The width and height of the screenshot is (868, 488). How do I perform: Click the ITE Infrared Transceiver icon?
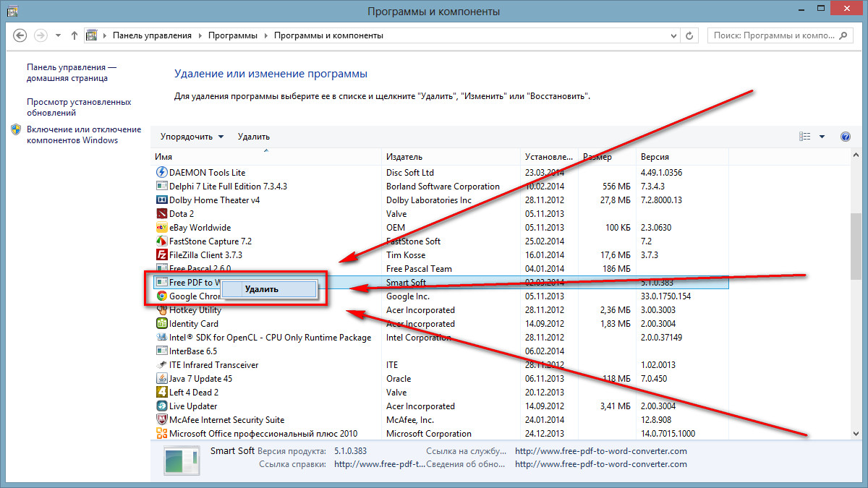pyautogui.click(x=162, y=365)
